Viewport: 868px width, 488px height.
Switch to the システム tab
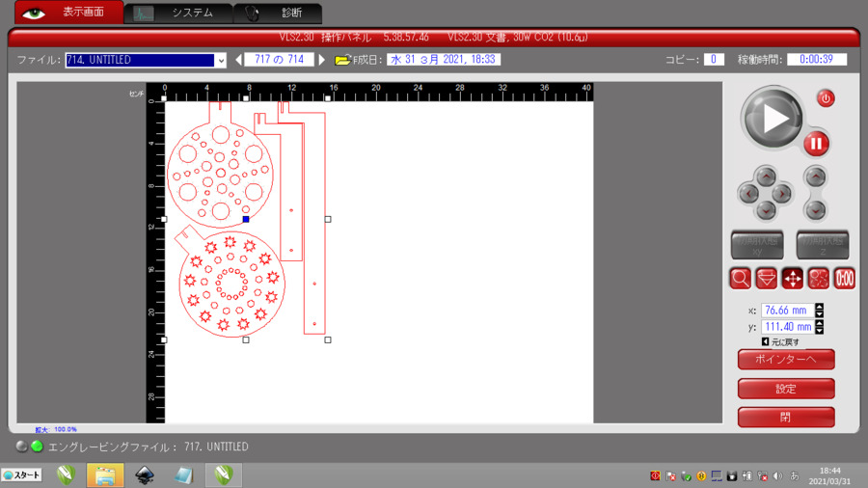point(178,14)
